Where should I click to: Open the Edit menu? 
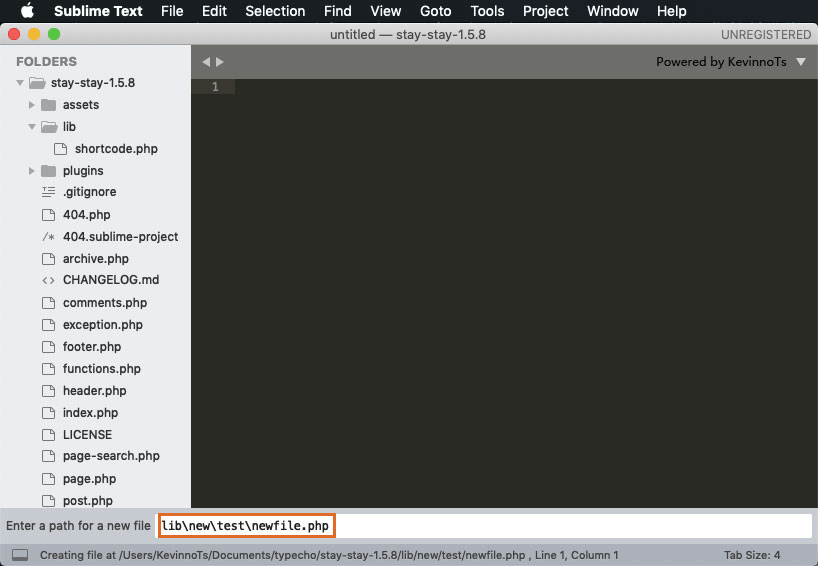coord(214,11)
